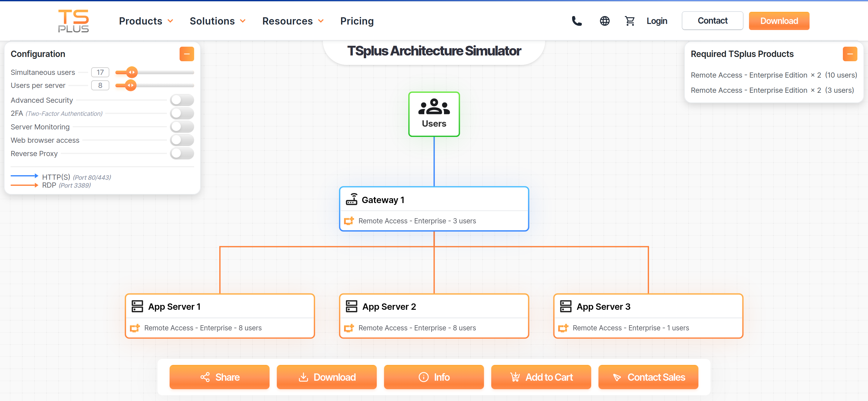
Task: Select the App Server 1 node title
Action: [x=174, y=306]
